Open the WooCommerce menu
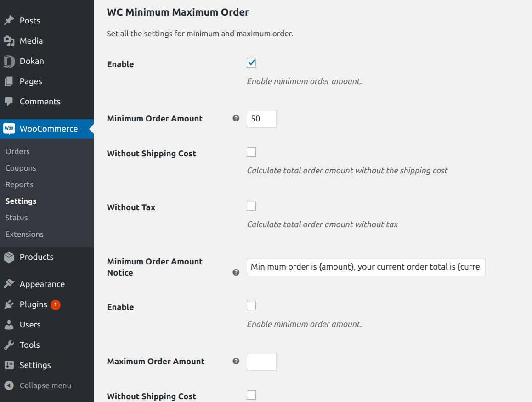 click(x=47, y=129)
